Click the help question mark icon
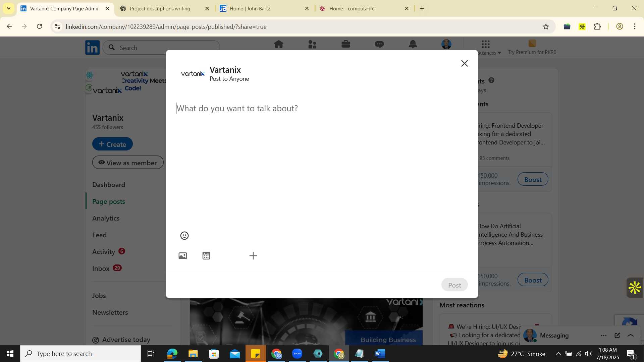The width and height of the screenshot is (644, 362). click(x=491, y=80)
